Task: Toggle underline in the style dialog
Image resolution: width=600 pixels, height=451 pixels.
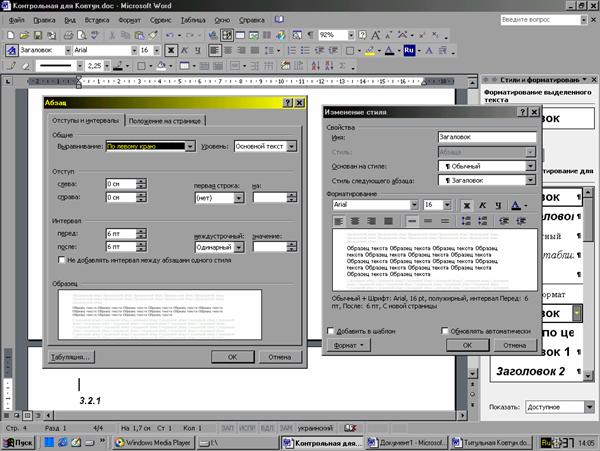Action: [497, 204]
